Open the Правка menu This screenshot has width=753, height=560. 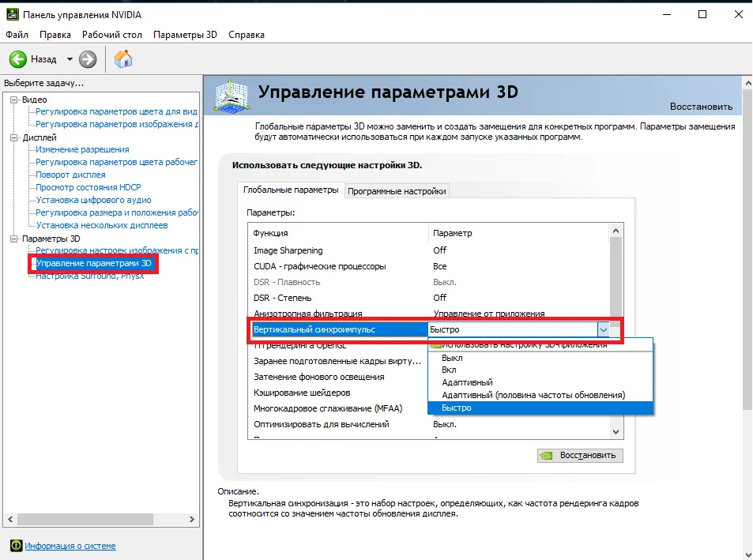click(55, 35)
